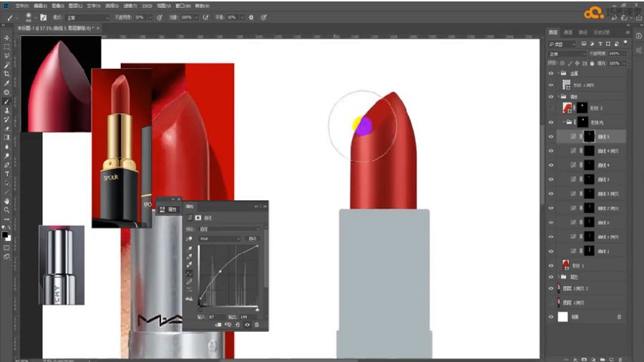
Task: Select the Move tool in toolbar
Action: coord(6,38)
